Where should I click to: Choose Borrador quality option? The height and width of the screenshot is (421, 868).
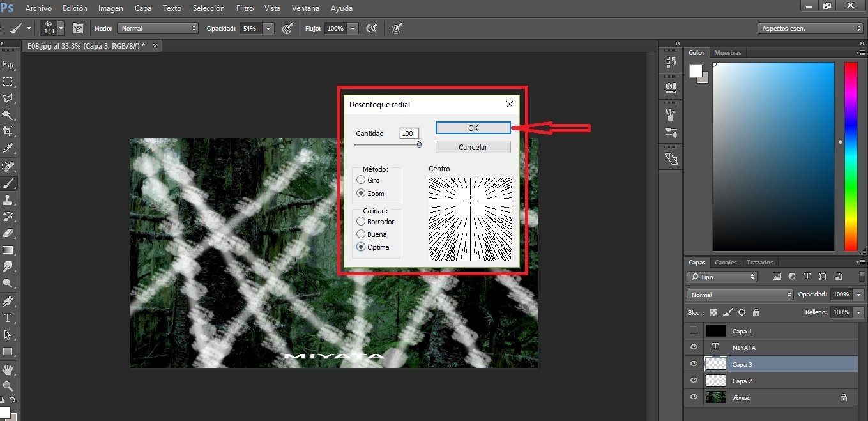tap(362, 222)
